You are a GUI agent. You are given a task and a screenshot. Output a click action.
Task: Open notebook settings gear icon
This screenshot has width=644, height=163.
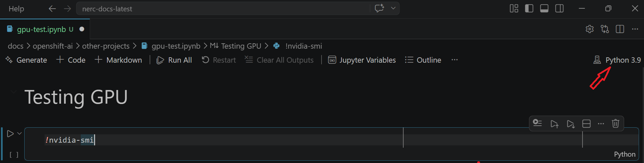[x=589, y=29]
